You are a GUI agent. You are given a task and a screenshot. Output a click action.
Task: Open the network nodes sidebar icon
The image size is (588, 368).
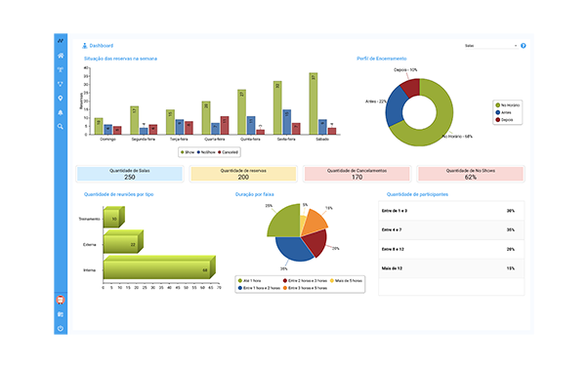tap(61, 84)
